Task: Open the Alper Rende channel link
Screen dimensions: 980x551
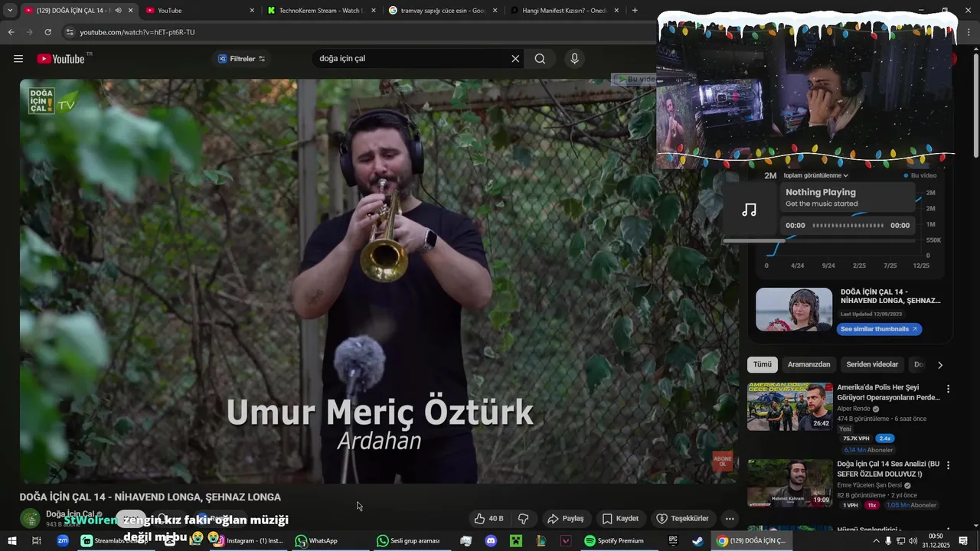Action: coord(854,409)
